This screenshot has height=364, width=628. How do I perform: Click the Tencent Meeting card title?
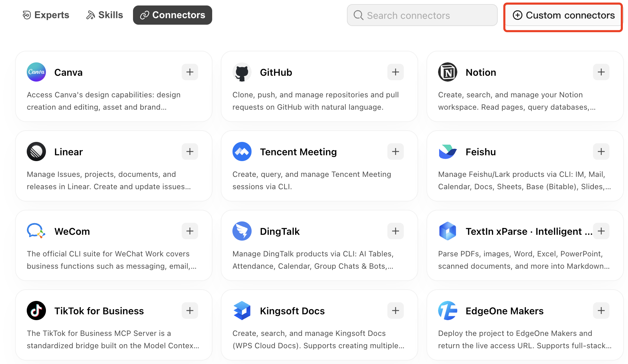pos(298,152)
